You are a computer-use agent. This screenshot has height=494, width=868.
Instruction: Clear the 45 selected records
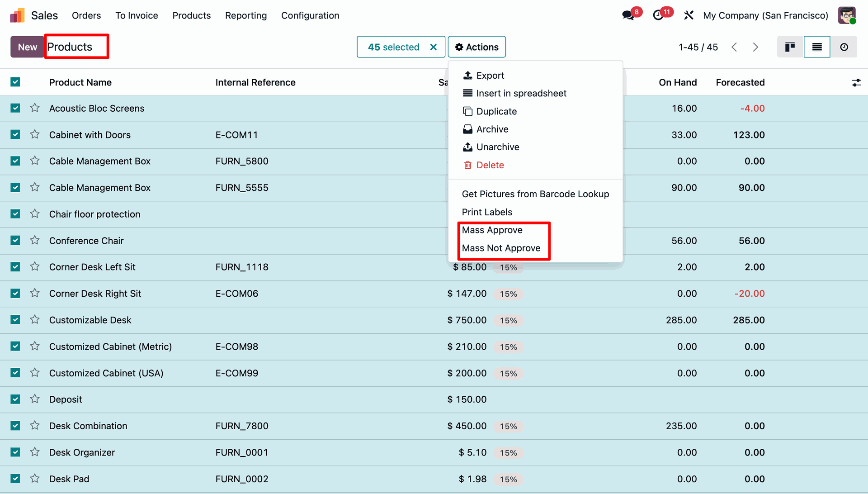pos(433,47)
